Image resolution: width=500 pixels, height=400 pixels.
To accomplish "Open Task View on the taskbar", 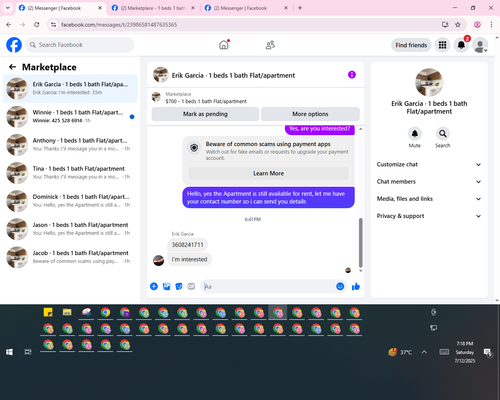I will tap(28, 352).
